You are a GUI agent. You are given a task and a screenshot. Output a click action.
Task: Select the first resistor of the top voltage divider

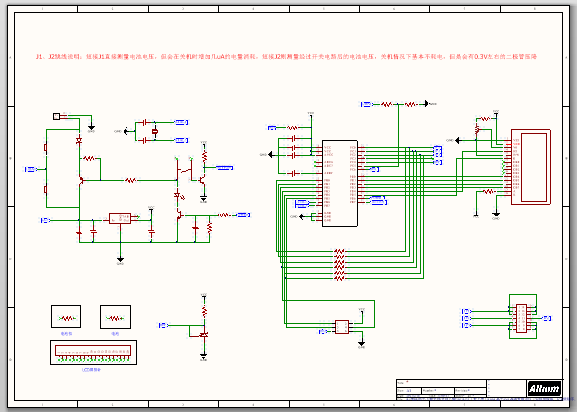[386, 104]
